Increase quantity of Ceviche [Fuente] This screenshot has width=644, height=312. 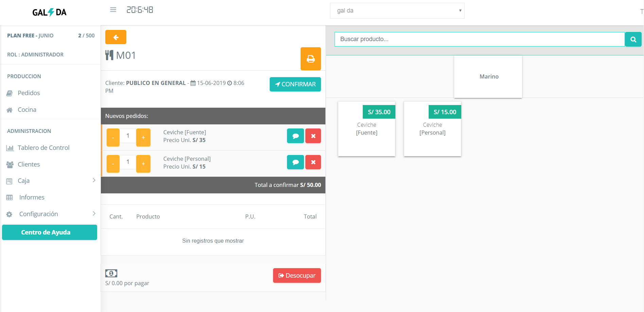(x=143, y=137)
